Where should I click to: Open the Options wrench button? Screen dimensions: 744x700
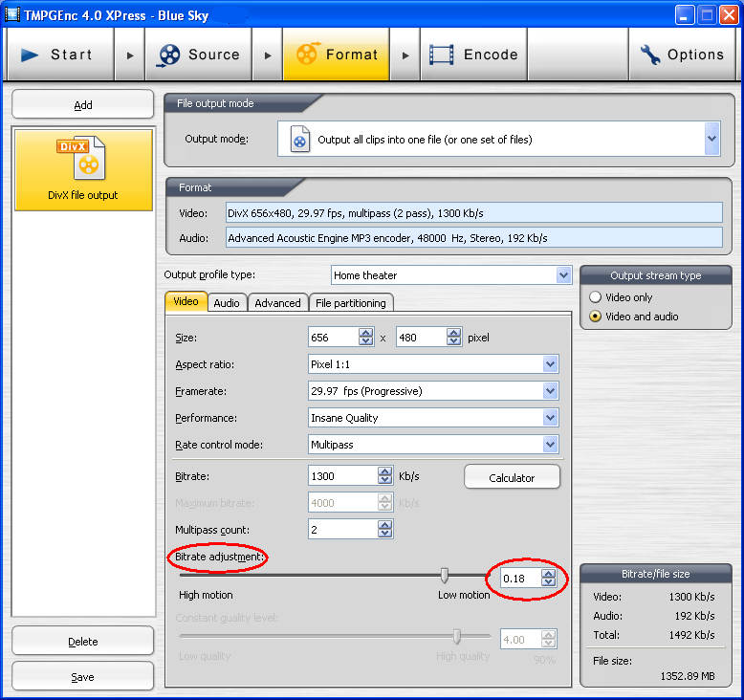click(x=682, y=55)
